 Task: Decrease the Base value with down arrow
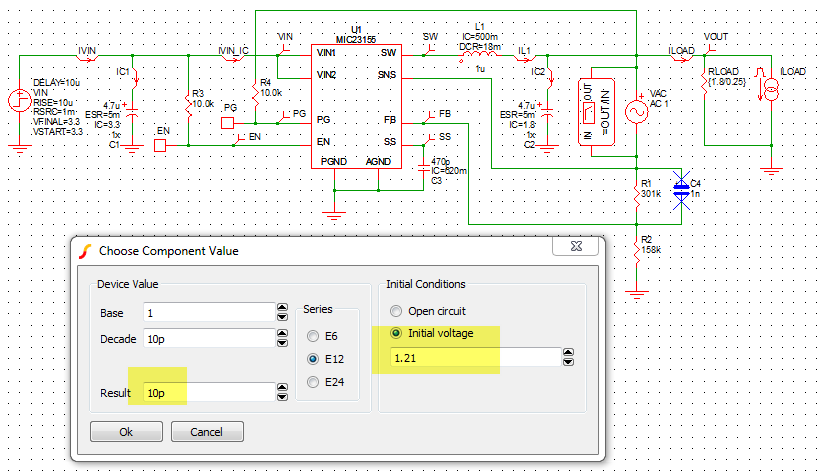pyautogui.click(x=282, y=317)
